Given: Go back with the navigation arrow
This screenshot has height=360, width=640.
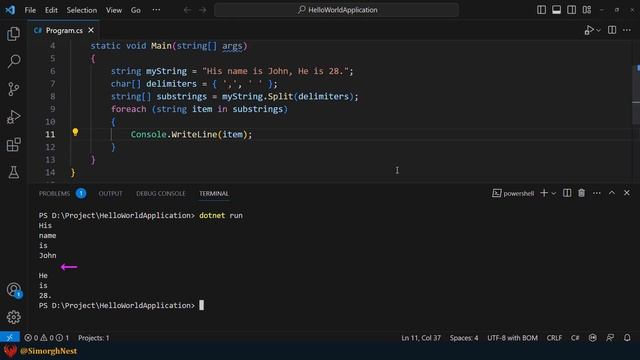Looking at the screenshot, I should point(187,10).
